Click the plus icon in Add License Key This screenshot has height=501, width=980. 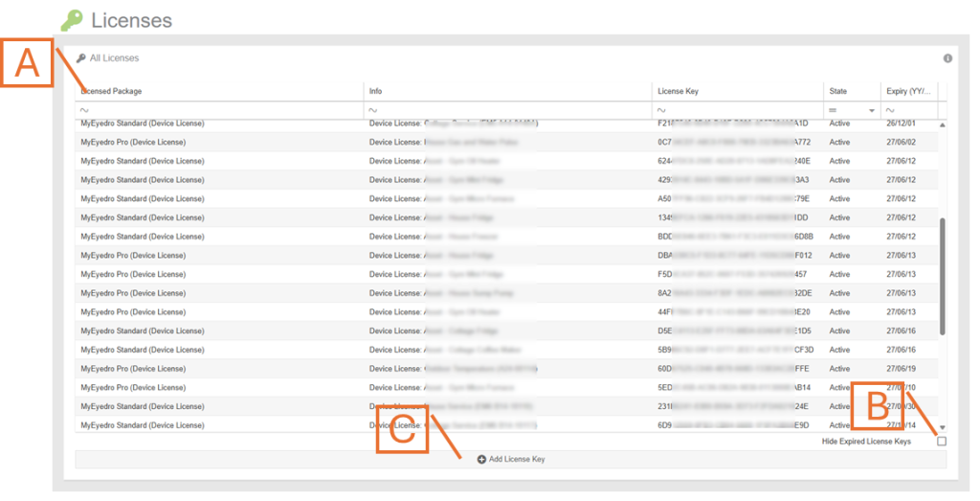(x=481, y=459)
